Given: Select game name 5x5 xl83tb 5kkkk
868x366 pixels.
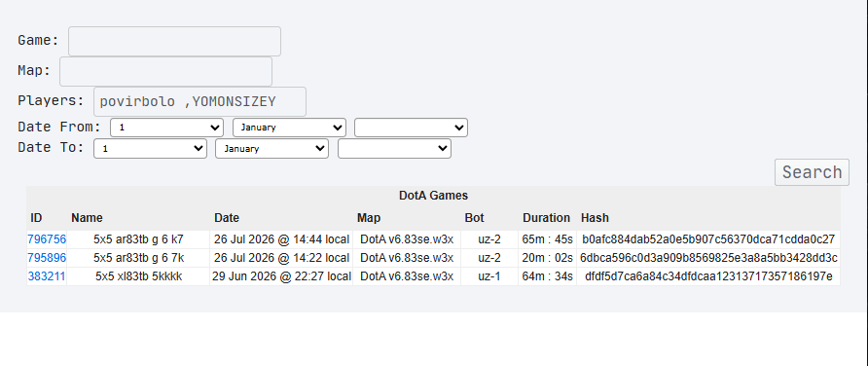Looking at the screenshot, I should tap(138, 276).
